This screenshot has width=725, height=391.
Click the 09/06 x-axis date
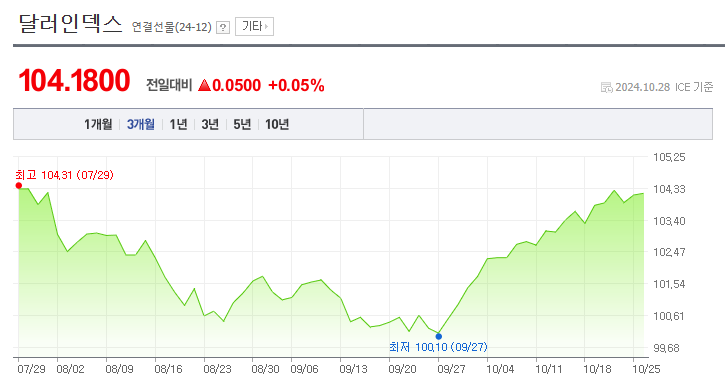click(x=304, y=369)
